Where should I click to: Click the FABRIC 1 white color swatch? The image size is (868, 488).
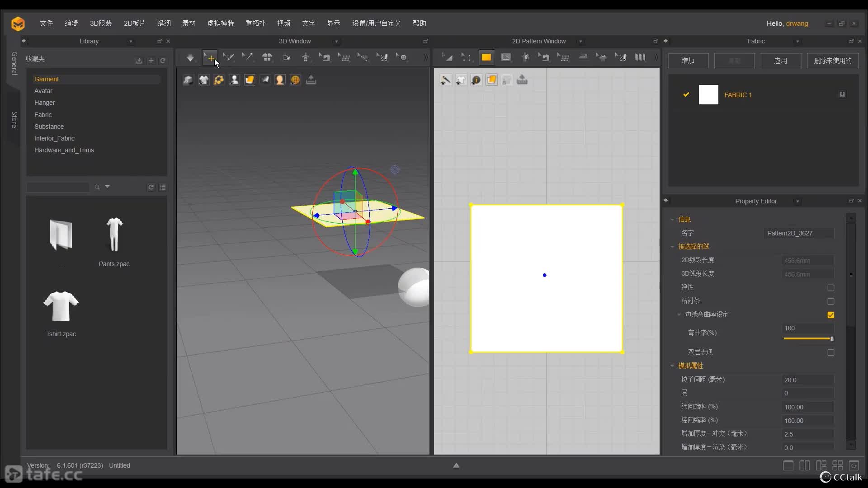[x=708, y=95]
